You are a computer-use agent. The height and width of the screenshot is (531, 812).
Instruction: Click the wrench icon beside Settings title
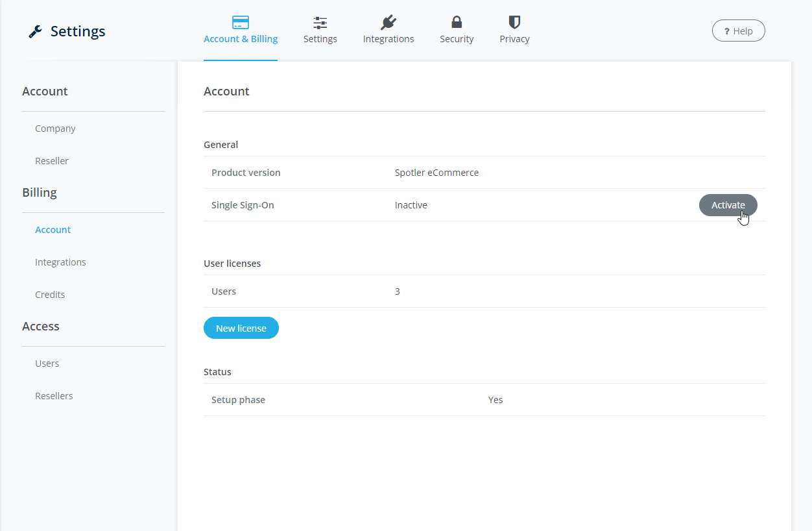click(36, 32)
